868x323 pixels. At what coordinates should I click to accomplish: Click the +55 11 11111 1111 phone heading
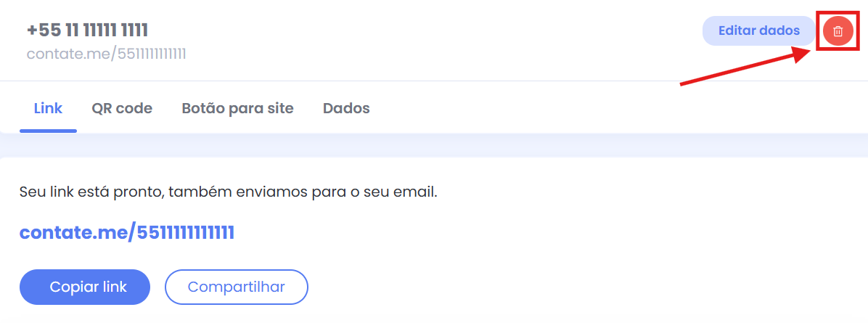87,30
